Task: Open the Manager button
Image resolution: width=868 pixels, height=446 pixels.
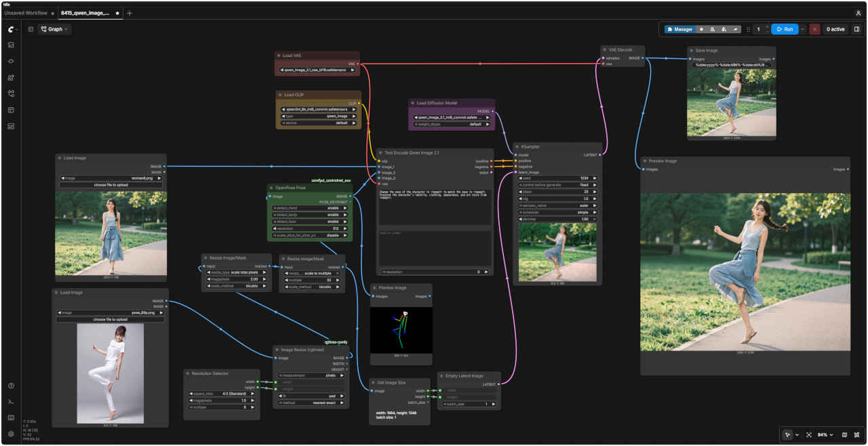Action: (679, 29)
